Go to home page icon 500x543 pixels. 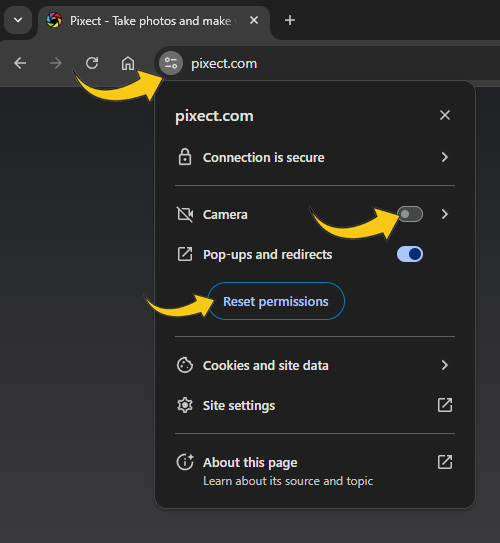[128, 63]
